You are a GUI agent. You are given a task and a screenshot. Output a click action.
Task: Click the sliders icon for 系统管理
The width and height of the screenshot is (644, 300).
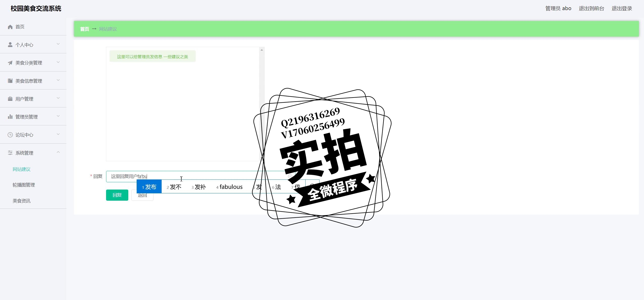point(10,153)
